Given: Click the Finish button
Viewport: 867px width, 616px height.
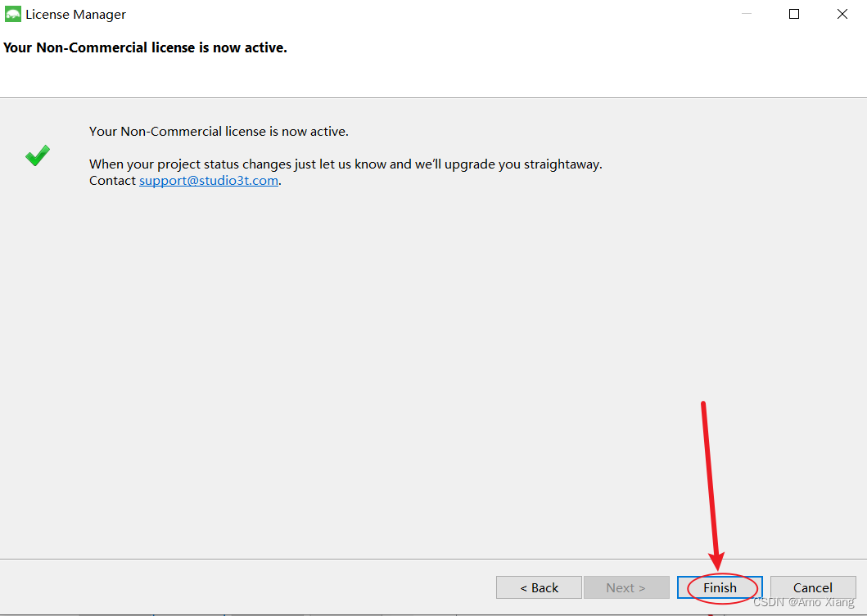Looking at the screenshot, I should pyautogui.click(x=720, y=587).
